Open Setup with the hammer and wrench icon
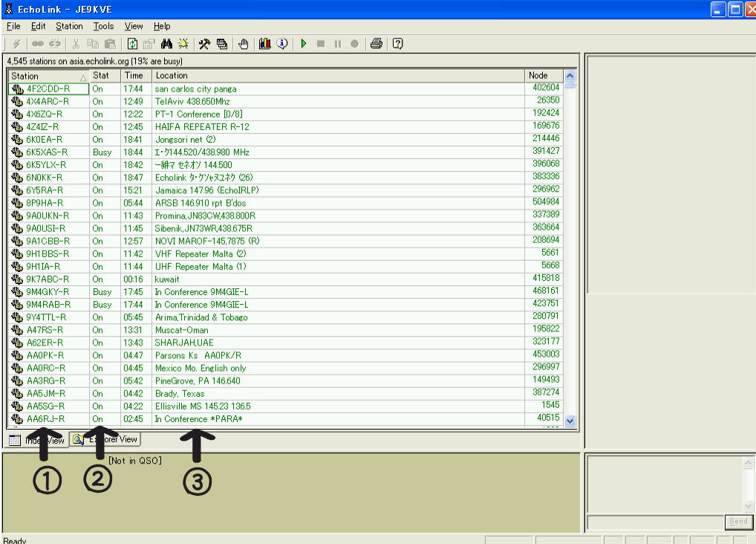The height and width of the screenshot is (544, 756). coord(204,44)
